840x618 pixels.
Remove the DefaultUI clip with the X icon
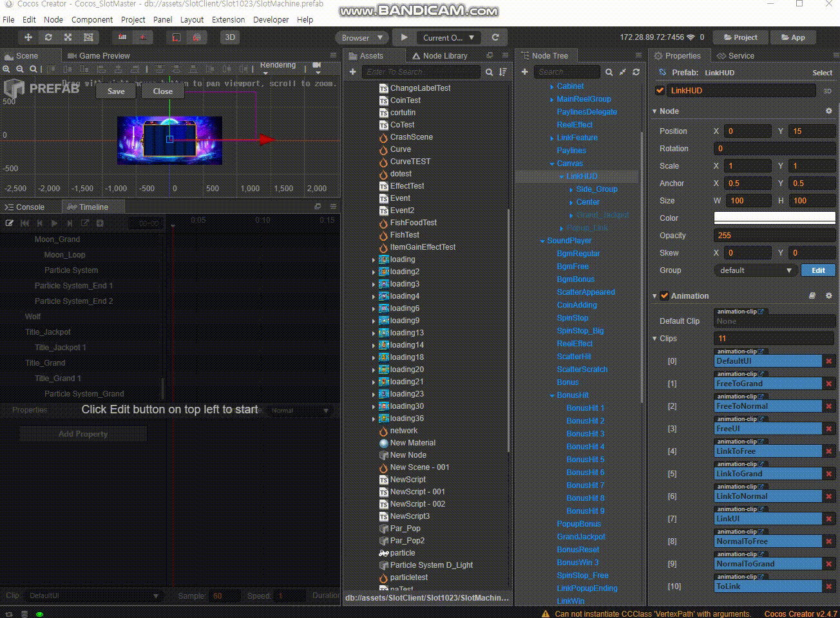pos(829,361)
